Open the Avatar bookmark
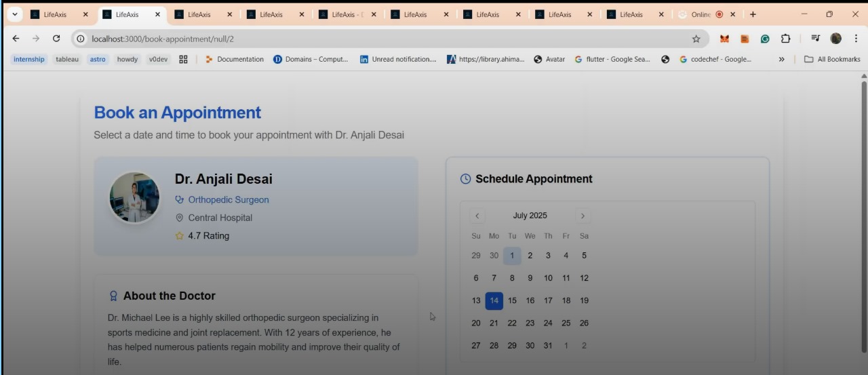This screenshot has width=868, height=375. [549, 60]
